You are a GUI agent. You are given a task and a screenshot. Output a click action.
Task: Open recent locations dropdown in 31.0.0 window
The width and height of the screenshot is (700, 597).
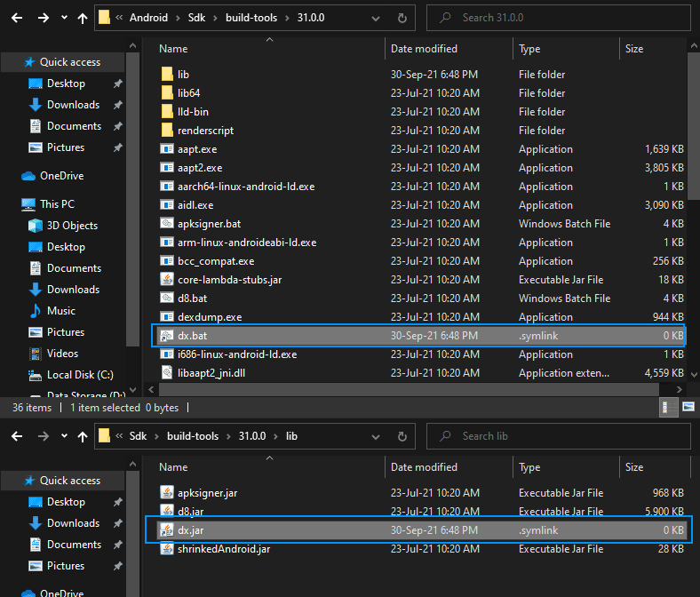(63, 18)
